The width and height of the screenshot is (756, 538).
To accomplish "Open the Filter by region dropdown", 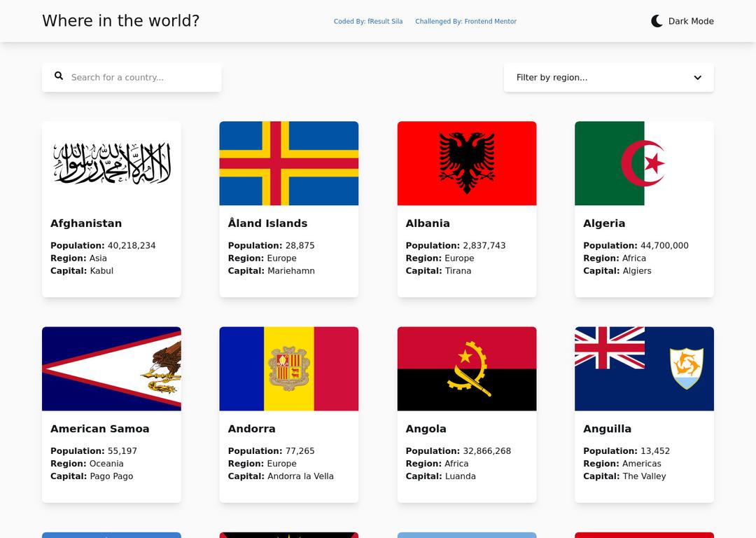I will click(x=608, y=77).
